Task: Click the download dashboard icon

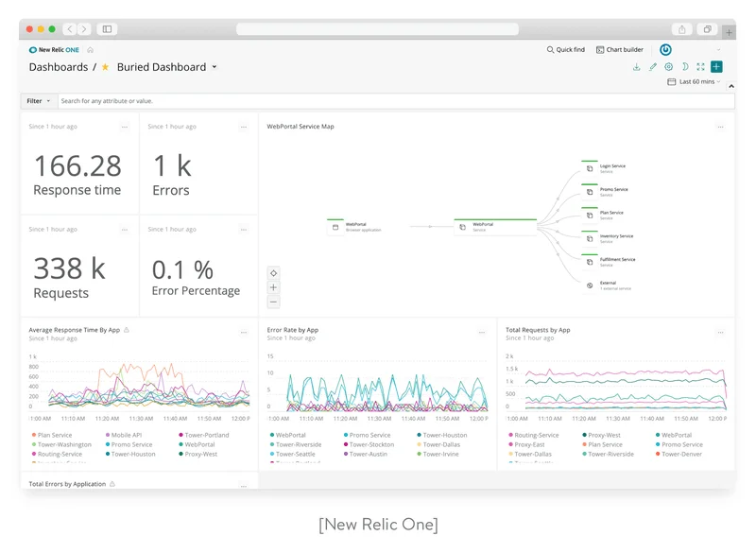Action: 636,67
